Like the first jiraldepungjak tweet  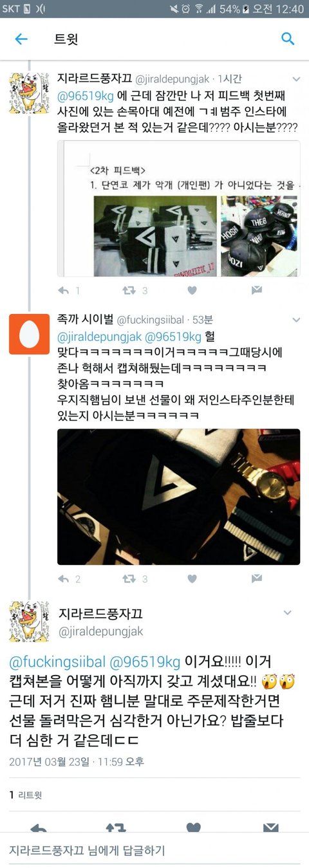(x=192, y=290)
